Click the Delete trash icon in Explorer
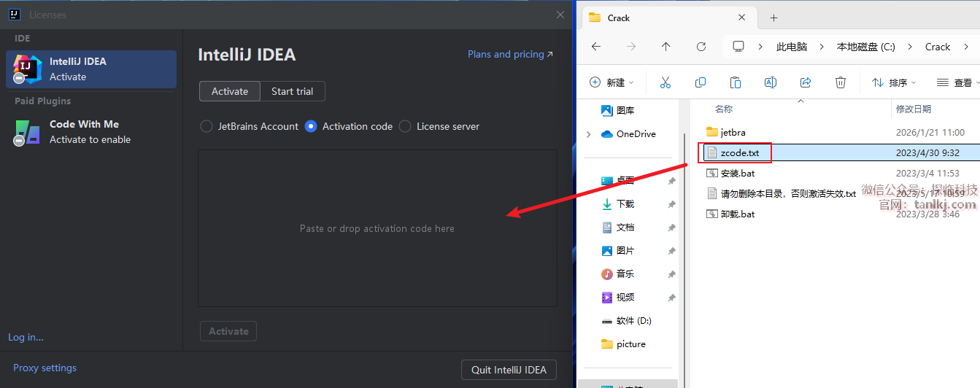 tap(841, 82)
